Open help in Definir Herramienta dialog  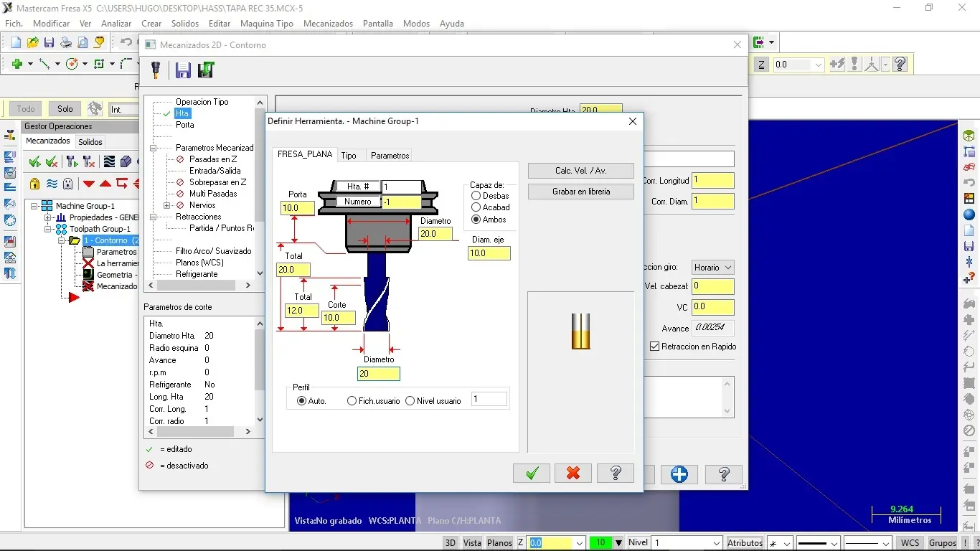[616, 474]
